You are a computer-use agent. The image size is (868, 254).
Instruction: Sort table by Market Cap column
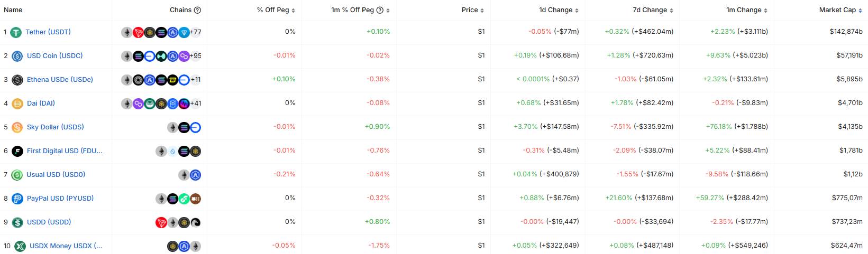click(x=840, y=10)
